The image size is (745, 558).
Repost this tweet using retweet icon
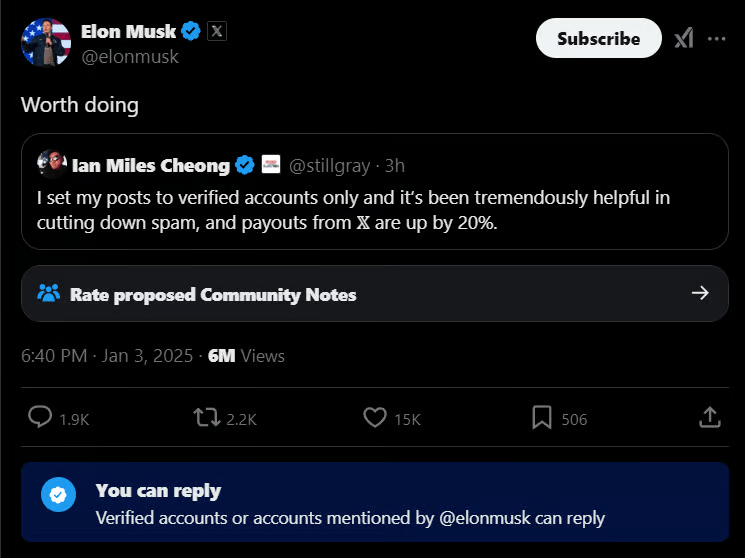pyautogui.click(x=206, y=417)
